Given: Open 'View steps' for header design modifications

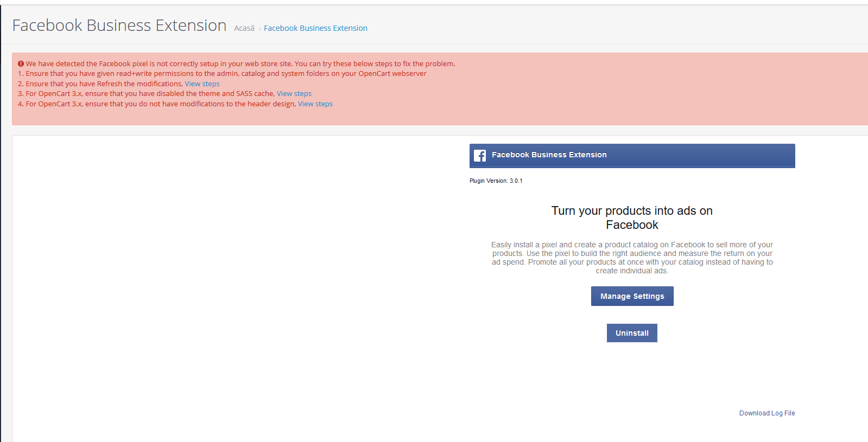Looking at the screenshot, I should pos(315,104).
